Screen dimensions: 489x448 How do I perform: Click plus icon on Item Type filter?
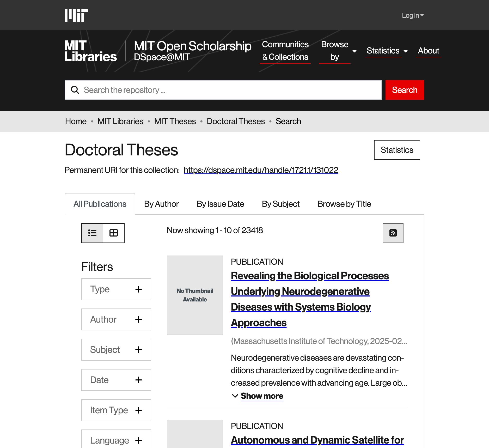point(139,410)
